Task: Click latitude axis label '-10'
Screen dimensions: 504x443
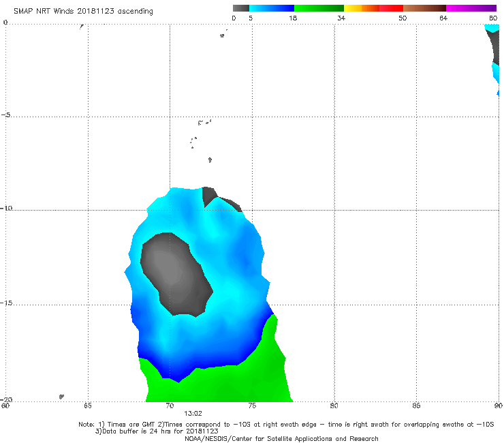Action: (x=6, y=208)
